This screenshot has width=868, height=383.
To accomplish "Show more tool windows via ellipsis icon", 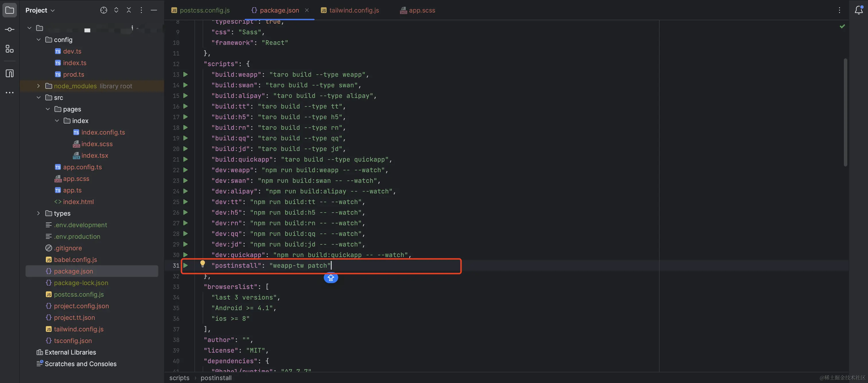I will [9, 92].
